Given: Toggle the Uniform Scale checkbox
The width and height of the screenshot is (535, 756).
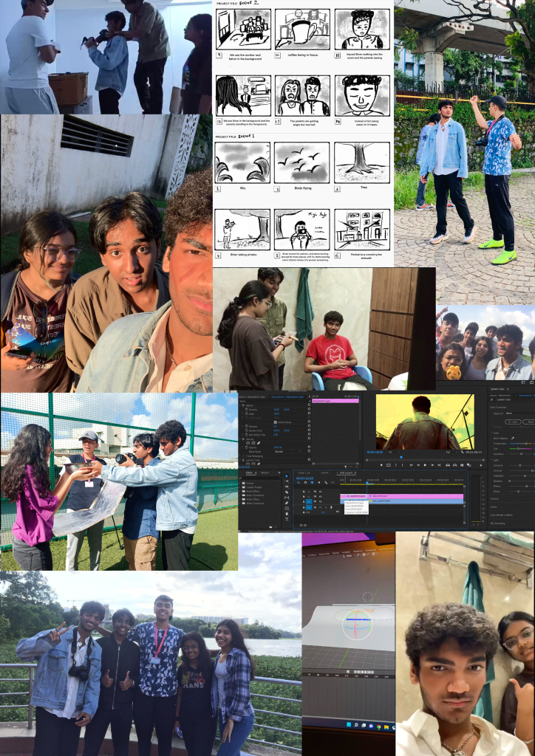Looking at the screenshot, I should coord(275,422).
